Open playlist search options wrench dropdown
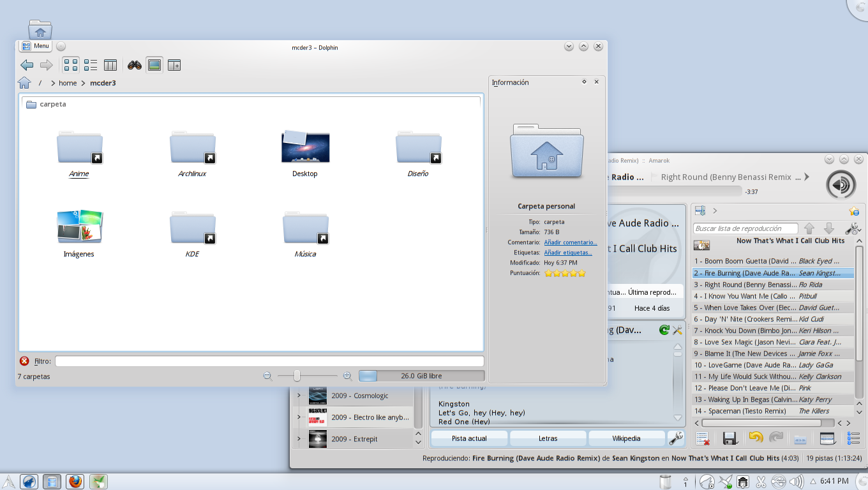The height and width of the screenshot is (490, 868). pyautogui.click(x=853, y=228)
